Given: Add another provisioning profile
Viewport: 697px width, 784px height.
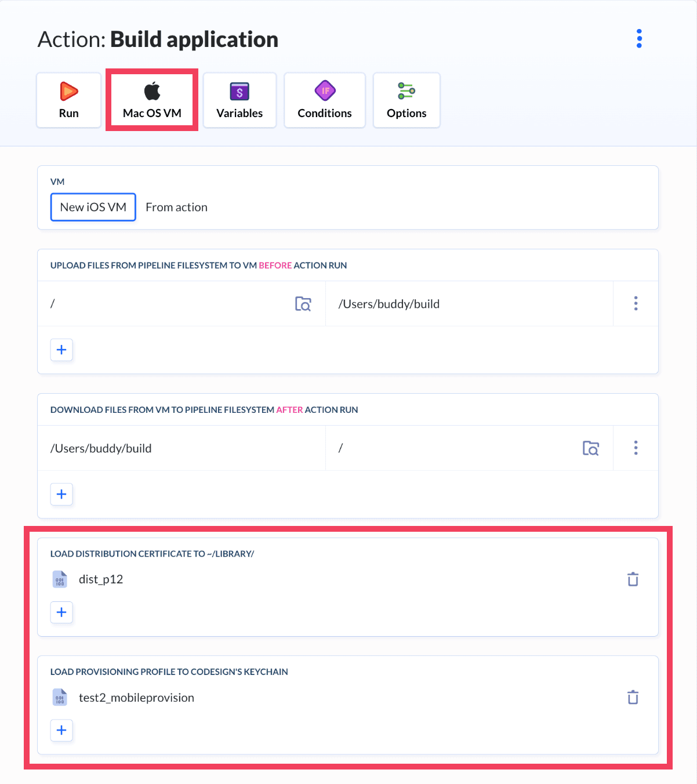Looking at the screenshot, I should [61, 730].
